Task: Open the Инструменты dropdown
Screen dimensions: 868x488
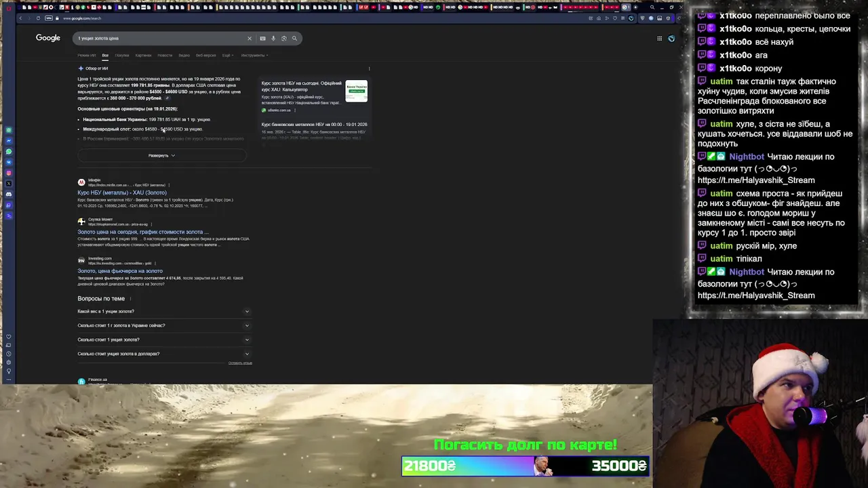Action: [x=254, y=56]
